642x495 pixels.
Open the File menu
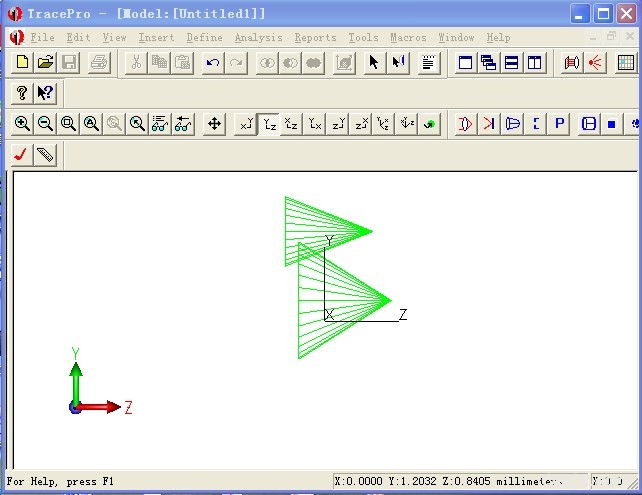coord(43,38)
